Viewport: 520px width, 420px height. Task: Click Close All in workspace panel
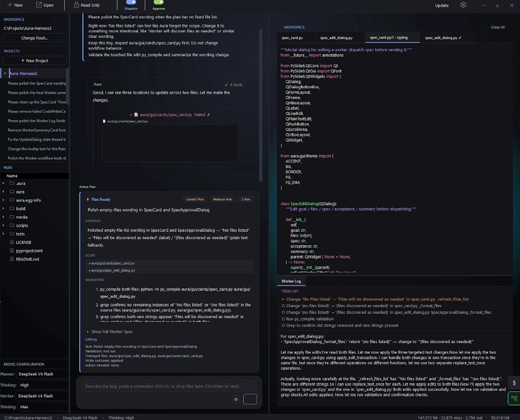pos(498,27)
